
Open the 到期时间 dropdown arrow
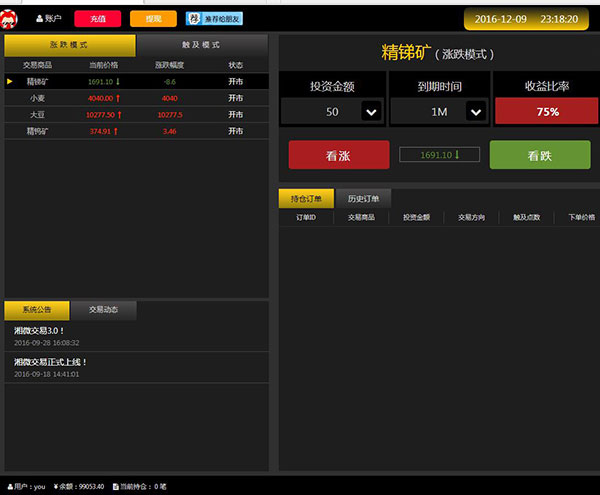(x=476, y=111)
